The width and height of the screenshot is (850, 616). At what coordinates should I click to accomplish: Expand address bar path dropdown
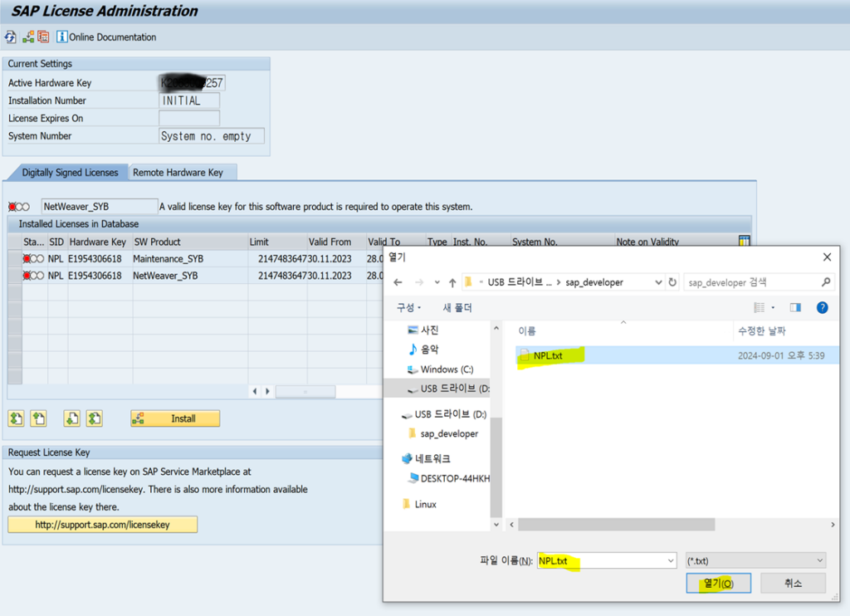[658, 282]
